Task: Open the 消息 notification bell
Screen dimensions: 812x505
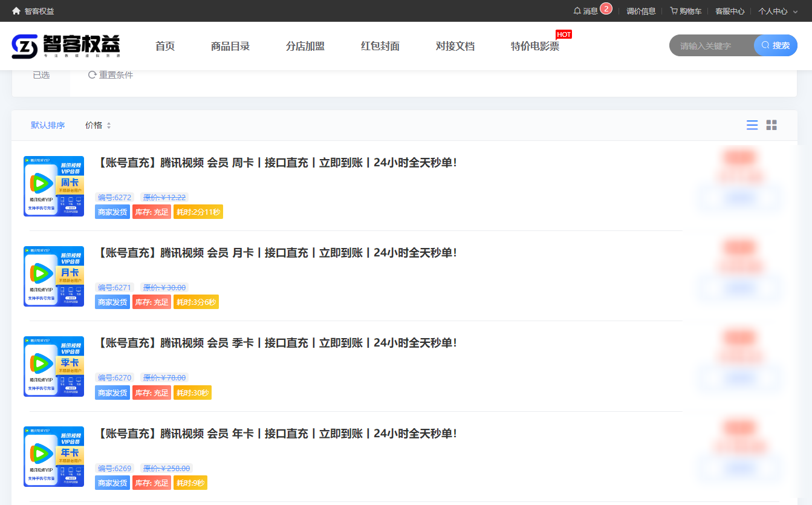Action: pyautogui.click(x=585, y=11)
